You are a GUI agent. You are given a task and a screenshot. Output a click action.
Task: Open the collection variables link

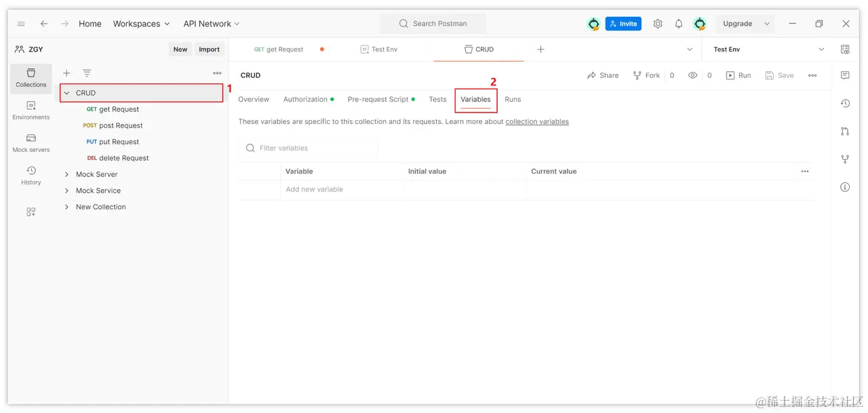[x=537, y=122]
